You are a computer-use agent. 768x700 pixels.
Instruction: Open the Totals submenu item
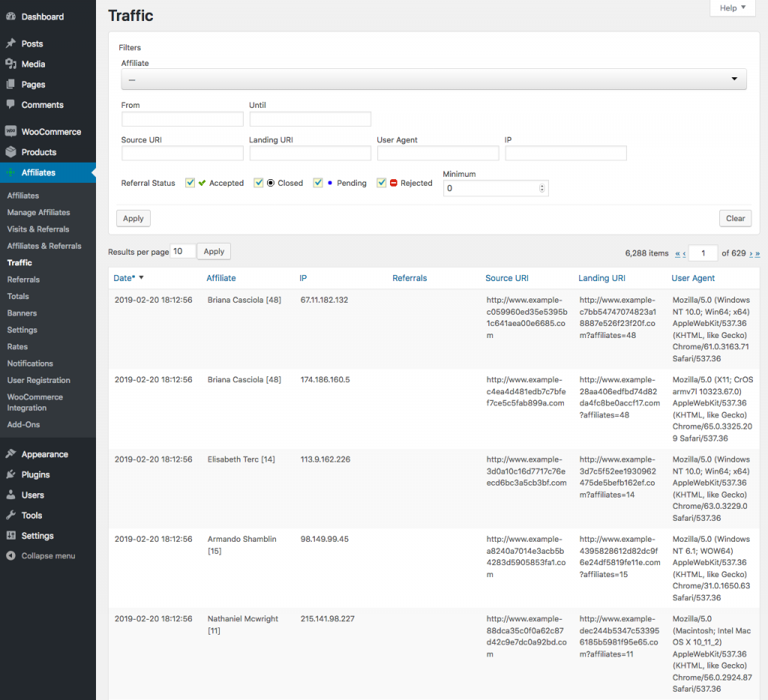[18, 296]
